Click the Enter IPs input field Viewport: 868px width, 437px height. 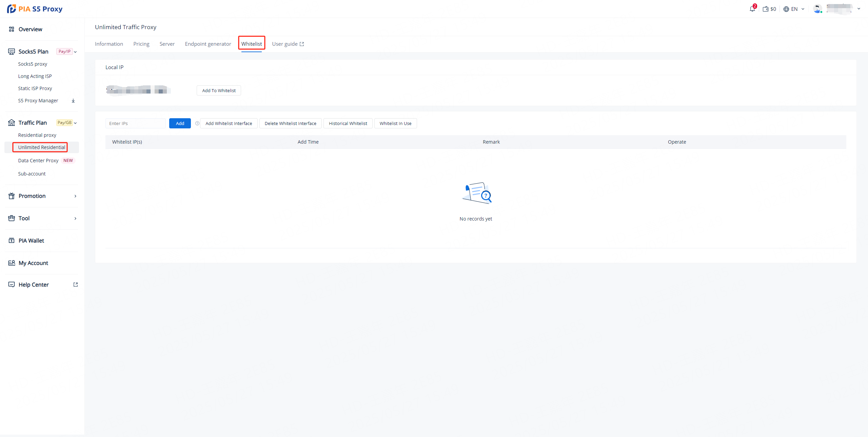(x=135, y=123)
